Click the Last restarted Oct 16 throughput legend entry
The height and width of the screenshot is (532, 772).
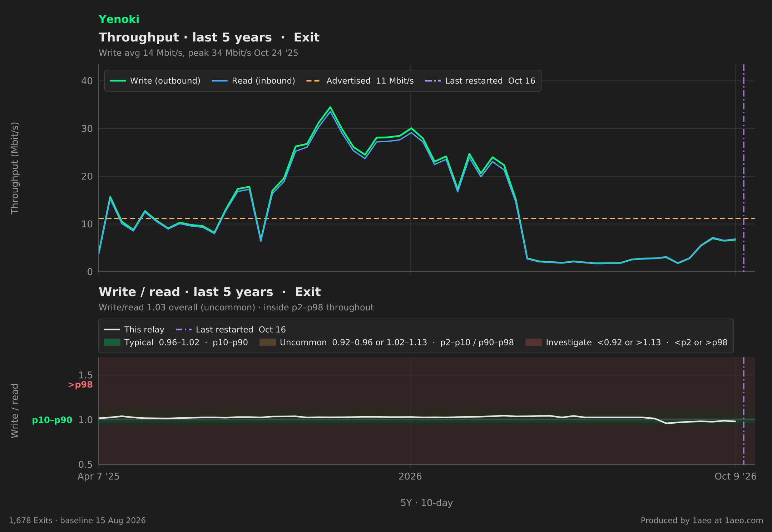coord(480,81)
